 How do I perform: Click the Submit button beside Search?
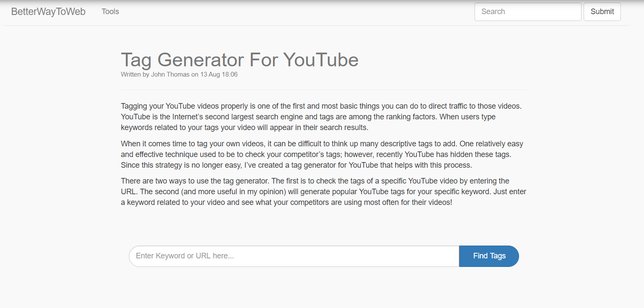coord(602,12)
